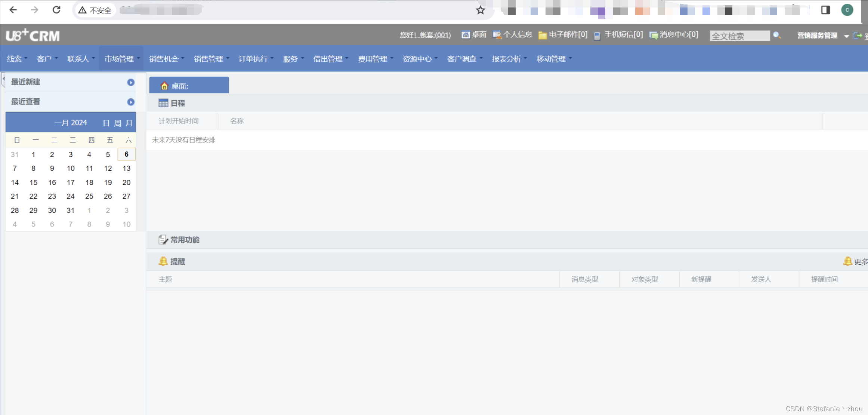Screen dimensions: 868x415
Task: Expand 最近新建 panel arrow icon
Action: (x=131, y=82)
